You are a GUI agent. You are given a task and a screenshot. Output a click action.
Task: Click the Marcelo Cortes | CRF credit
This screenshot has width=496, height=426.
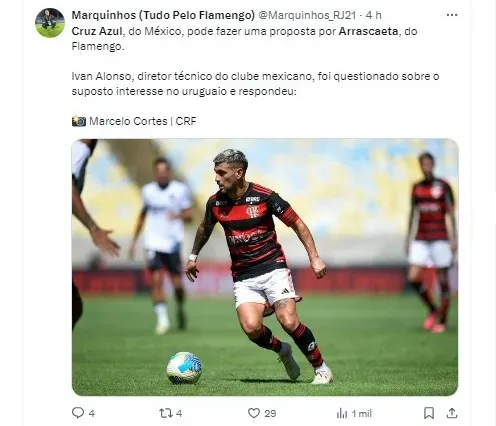143,121
